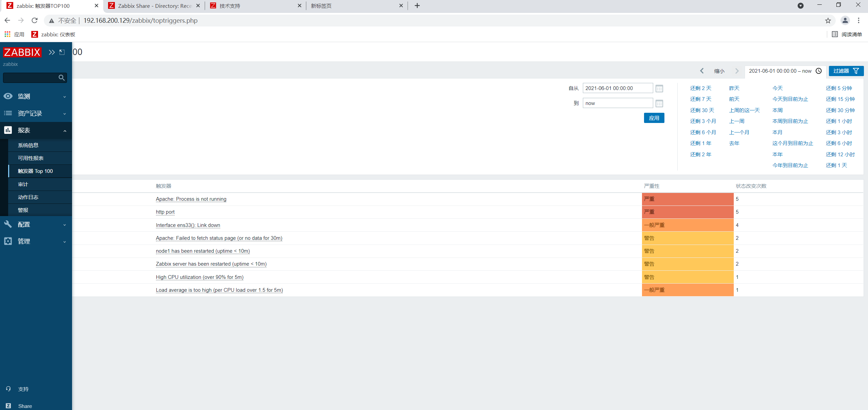Viewport: 868px width, 410px height.
Task: Select the 还剩 30 天 time preset
Action: tap(702, 110)
